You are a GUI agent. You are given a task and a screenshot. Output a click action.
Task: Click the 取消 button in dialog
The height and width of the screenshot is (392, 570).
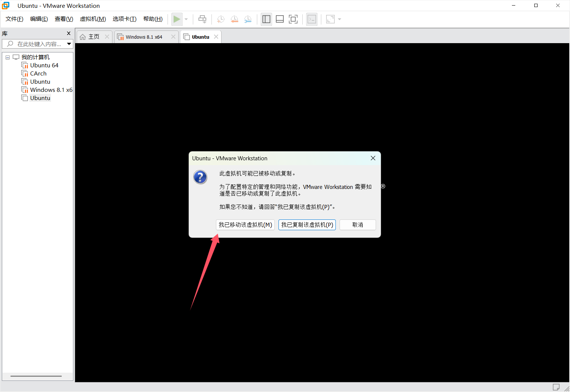pyautogui.click(x=358, y=225)
